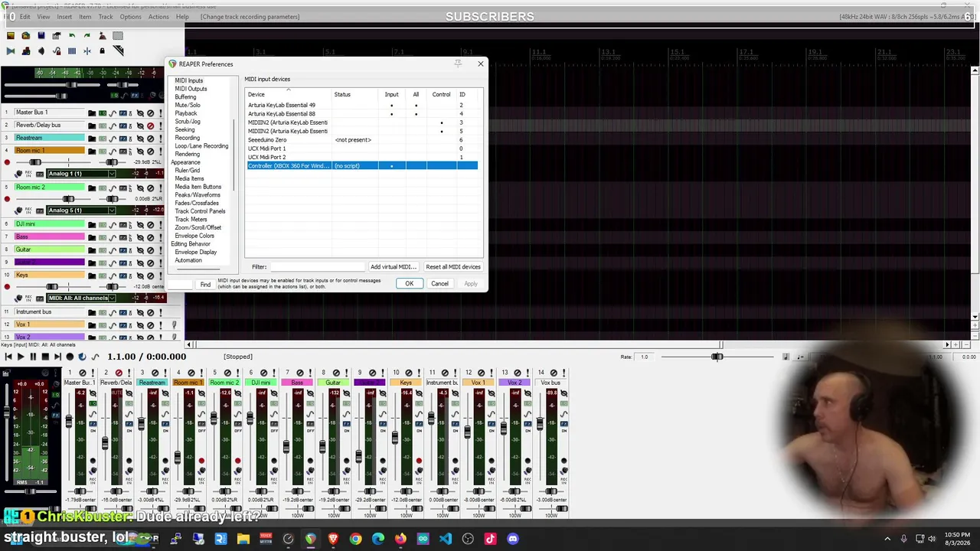Open the Edit menu
This screenshot has width=980, height=551.
(25, 17)
